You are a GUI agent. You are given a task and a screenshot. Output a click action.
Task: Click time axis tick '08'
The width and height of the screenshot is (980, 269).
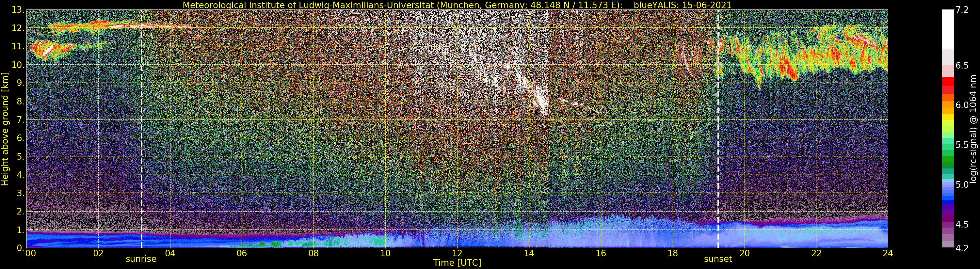(x=313, y=253)
